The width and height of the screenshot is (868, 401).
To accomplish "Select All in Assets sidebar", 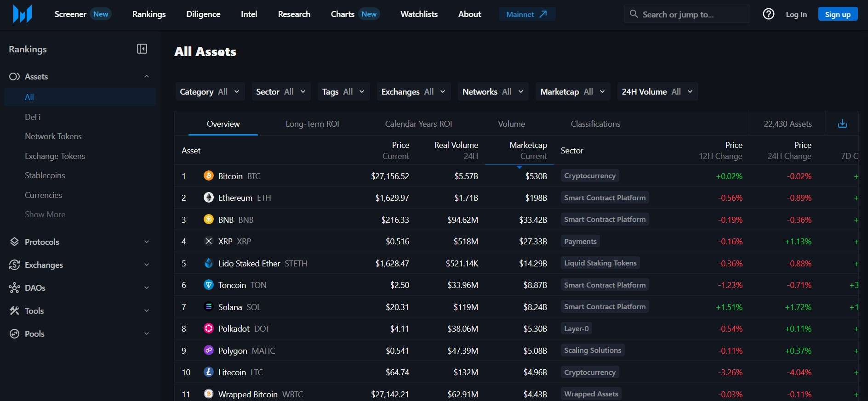I will tap(80, 97).
